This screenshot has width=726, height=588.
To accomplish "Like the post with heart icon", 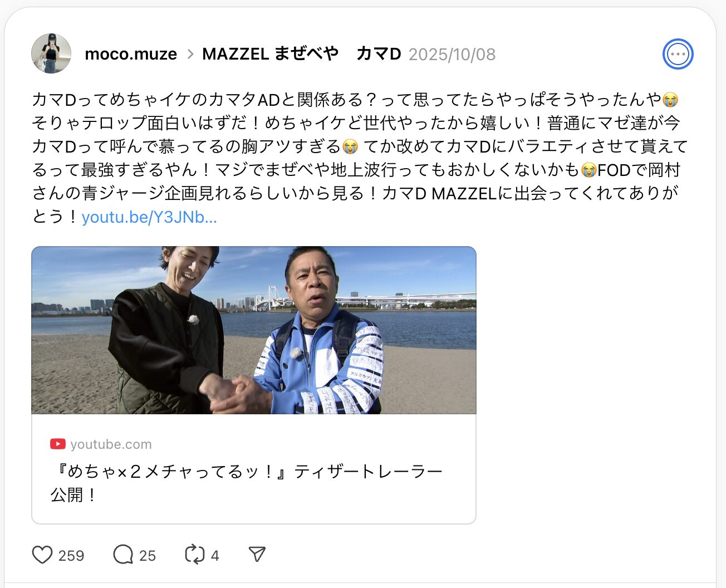I will [42, 555].
